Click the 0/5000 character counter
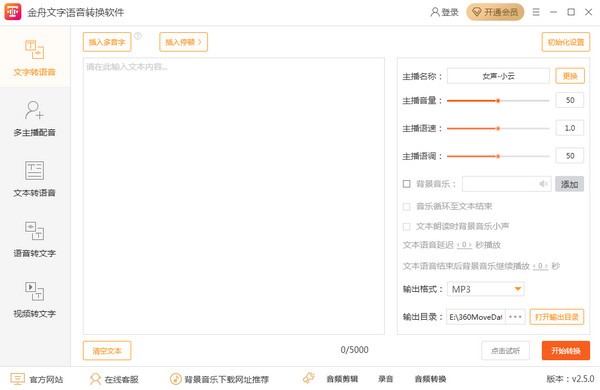Screen dimensions: 600x390 tap(354, 350)
